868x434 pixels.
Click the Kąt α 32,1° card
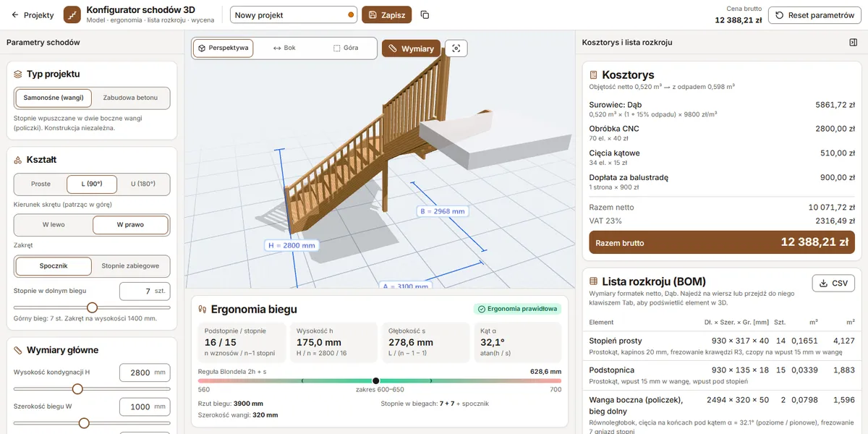coord(518,342)
